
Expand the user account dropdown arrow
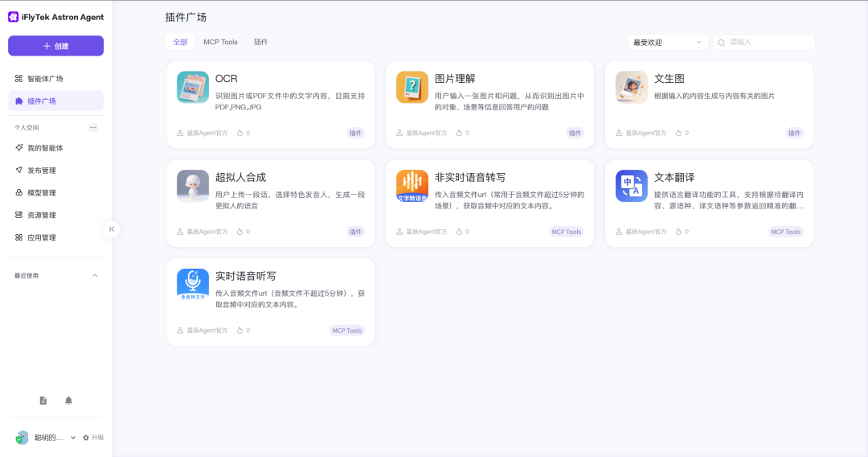tap(73, 438)
